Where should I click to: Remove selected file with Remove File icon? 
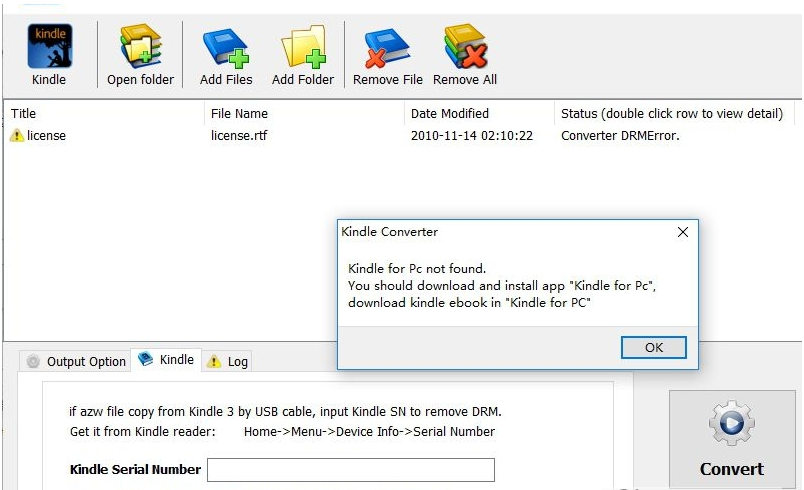(x=387, y=48)
